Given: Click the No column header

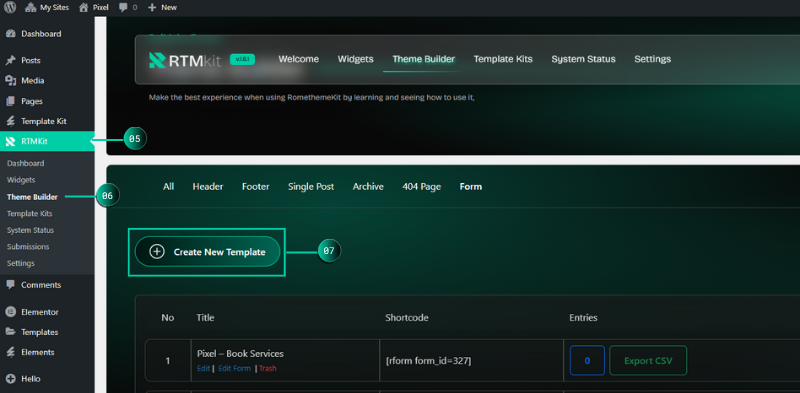Looking at the screenshot, I should point(168,317).
